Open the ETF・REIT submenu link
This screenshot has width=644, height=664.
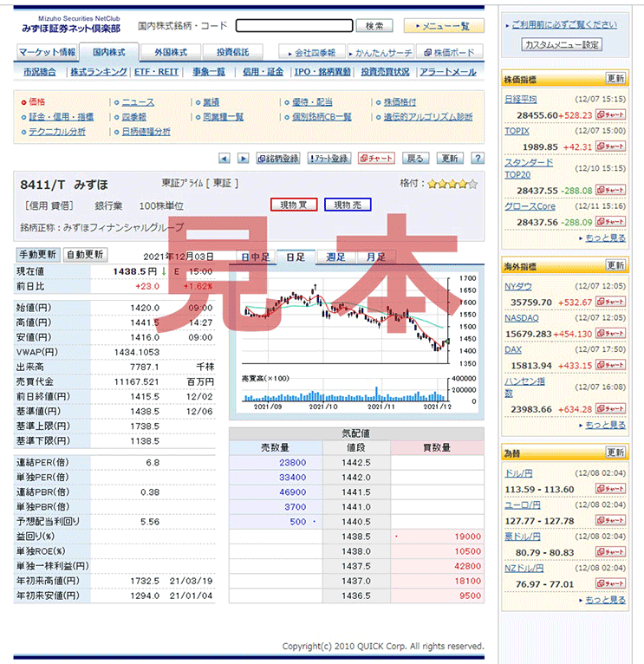pos(156,72)
